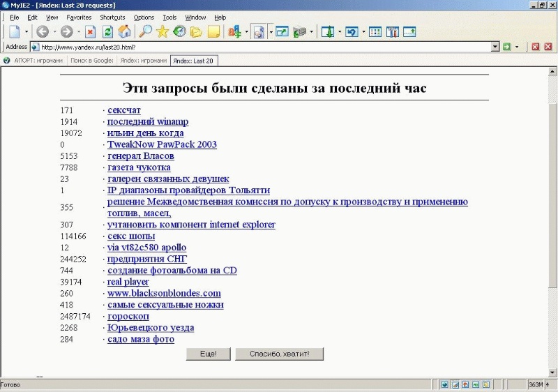Viewport: 558px width, 392px height.
Task: Open the via vt82c580 apollo link
Action: 146,247
